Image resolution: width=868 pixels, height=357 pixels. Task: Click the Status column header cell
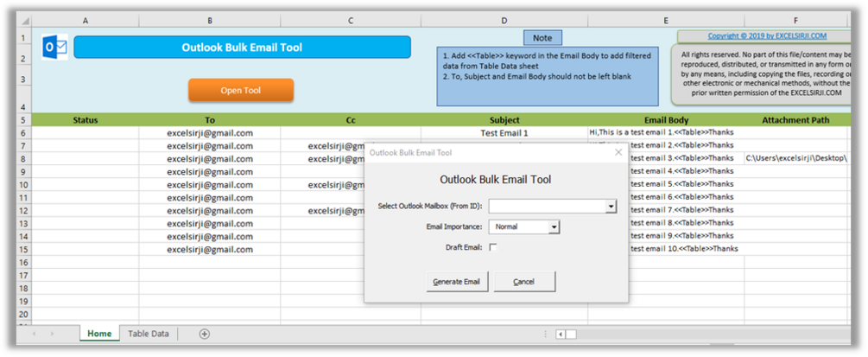coord(86,120)
